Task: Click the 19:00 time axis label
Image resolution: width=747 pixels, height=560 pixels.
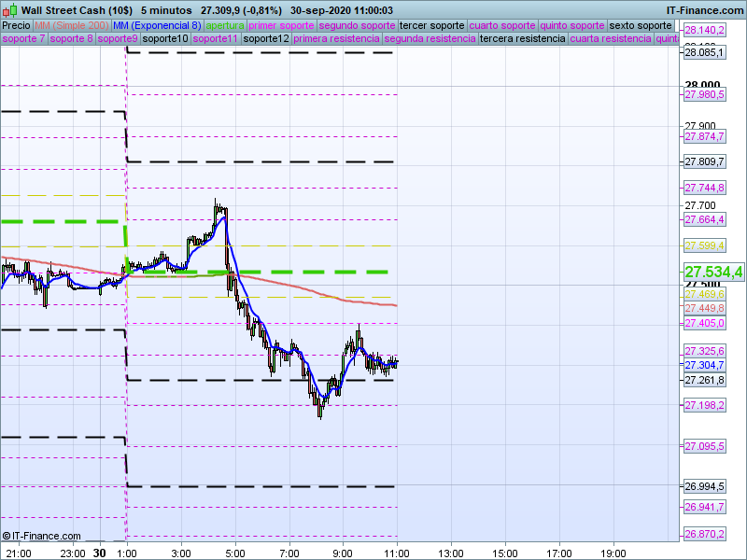Action: coord(613,553)
